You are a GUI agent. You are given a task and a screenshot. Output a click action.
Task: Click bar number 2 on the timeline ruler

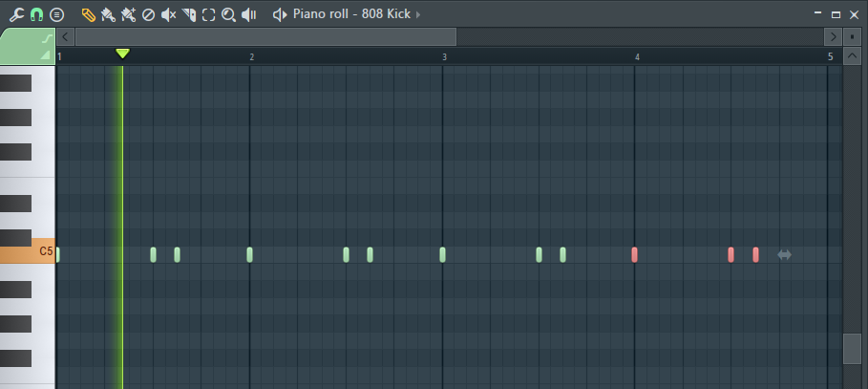click(x=252, y=57)
